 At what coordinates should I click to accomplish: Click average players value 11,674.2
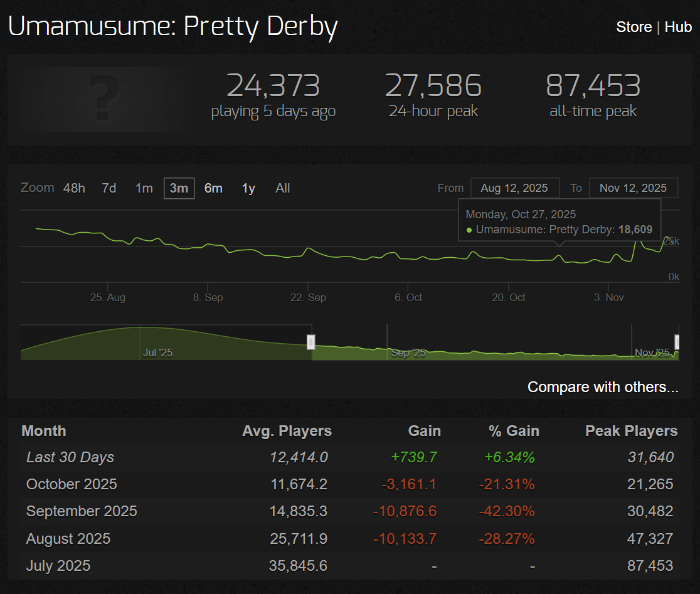tap(299, 484)
